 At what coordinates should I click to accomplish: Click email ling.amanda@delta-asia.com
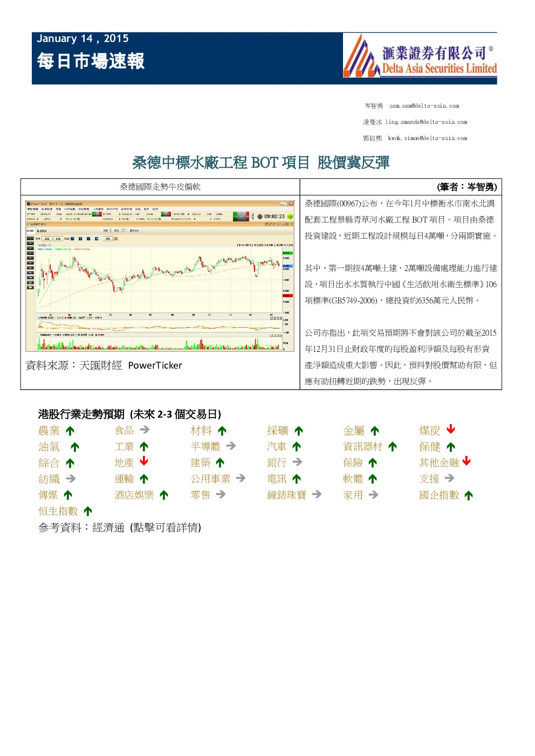tap(426, 122)
